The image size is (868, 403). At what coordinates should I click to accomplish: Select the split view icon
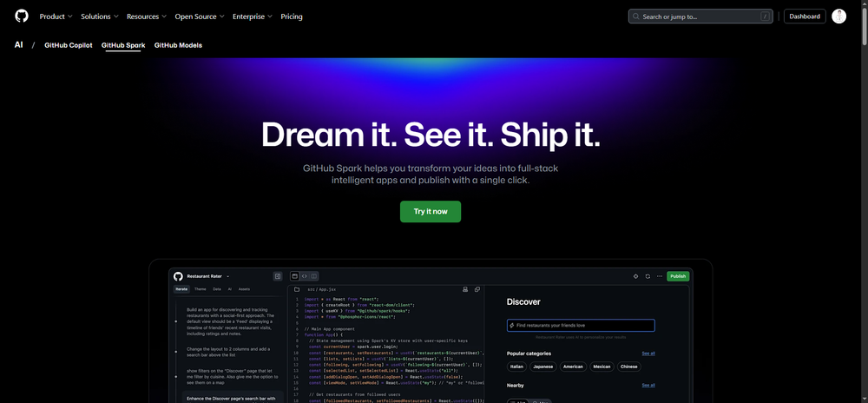click(314, 275)
